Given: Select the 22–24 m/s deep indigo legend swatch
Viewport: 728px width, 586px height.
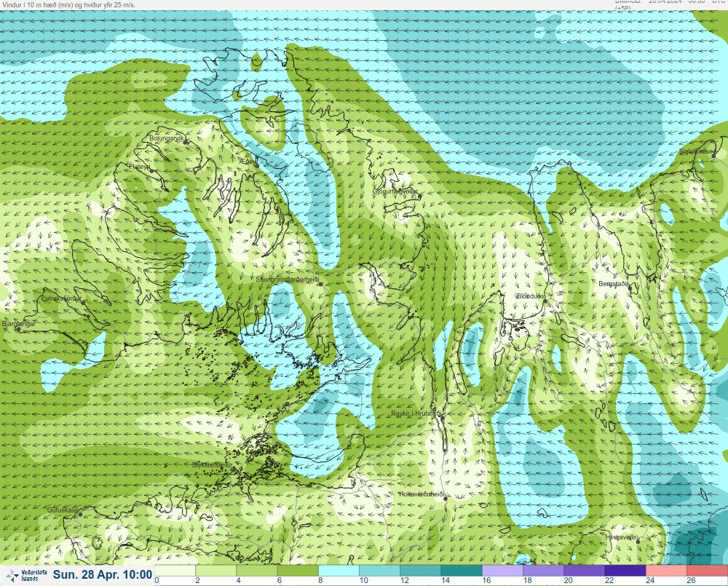Looking at the screenshot, I should (x=625, y=570).
